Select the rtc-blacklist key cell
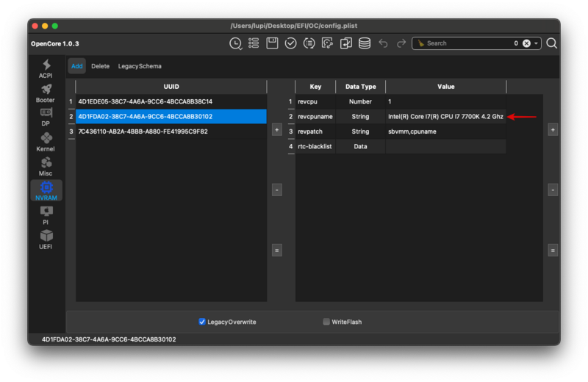The width and height of the screenshot is (588, 382). (x=315, y=147)
